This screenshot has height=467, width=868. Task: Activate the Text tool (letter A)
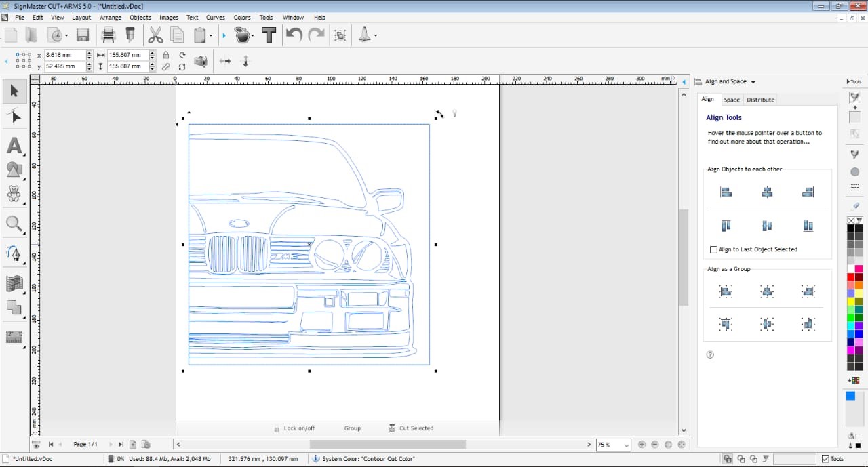click(x=14, y=145)
